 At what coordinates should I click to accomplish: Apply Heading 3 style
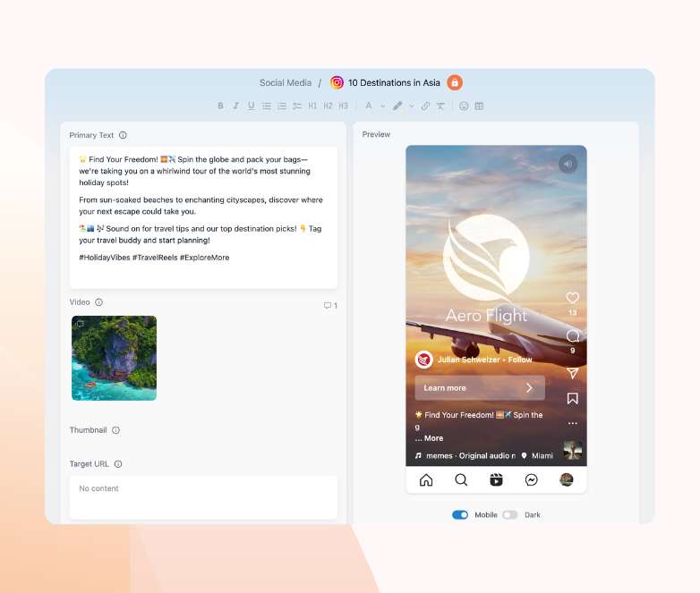[344, 106]
